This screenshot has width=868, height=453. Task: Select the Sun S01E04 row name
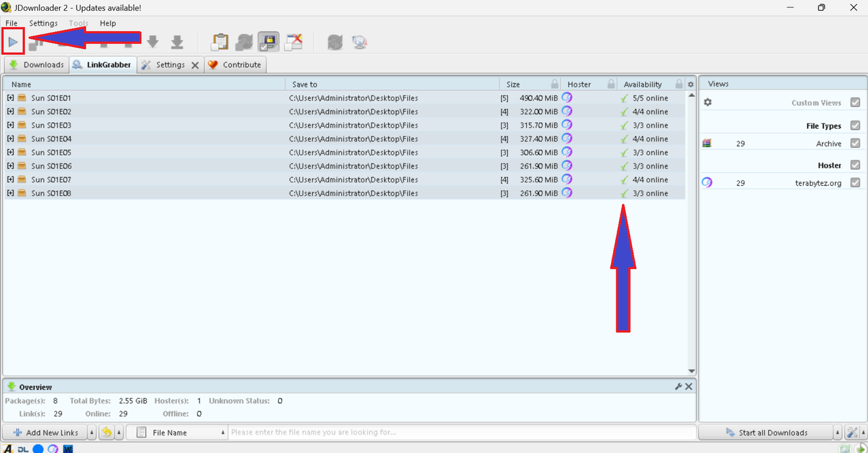click(x=51, y=138)
